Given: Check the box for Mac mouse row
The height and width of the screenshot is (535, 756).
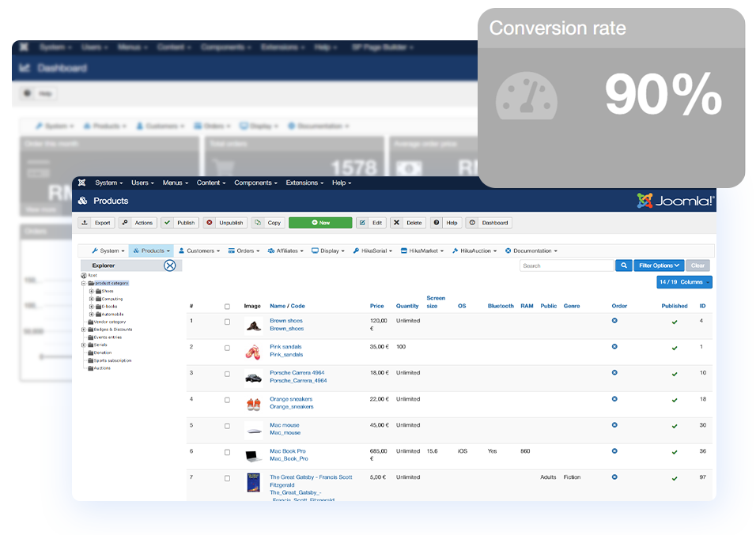Looking at the screenshot, I should point(227,426).
